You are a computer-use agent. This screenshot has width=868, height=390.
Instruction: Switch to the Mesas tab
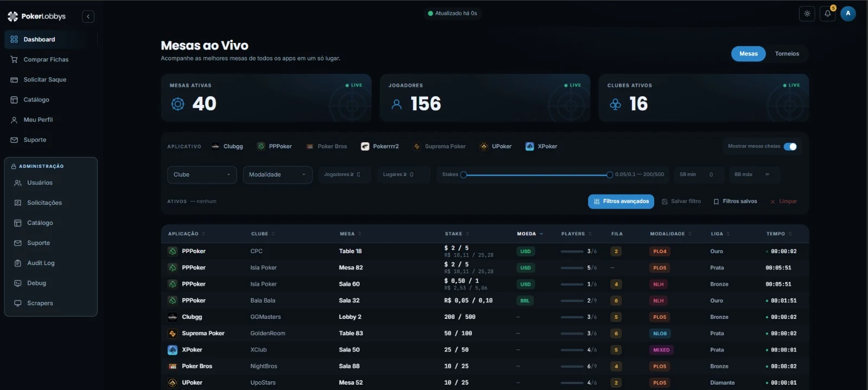tap(748, 54)
